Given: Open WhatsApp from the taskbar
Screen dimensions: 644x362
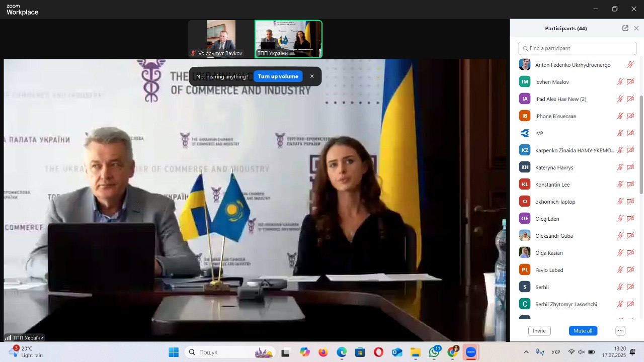Looking at the screenshot, I should [434, 352].
